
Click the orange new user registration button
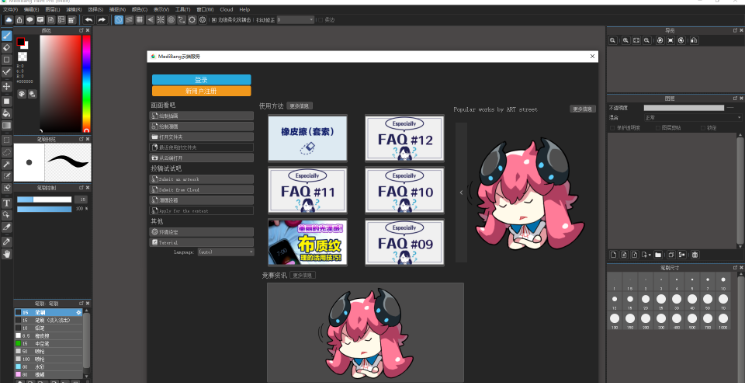202,91
